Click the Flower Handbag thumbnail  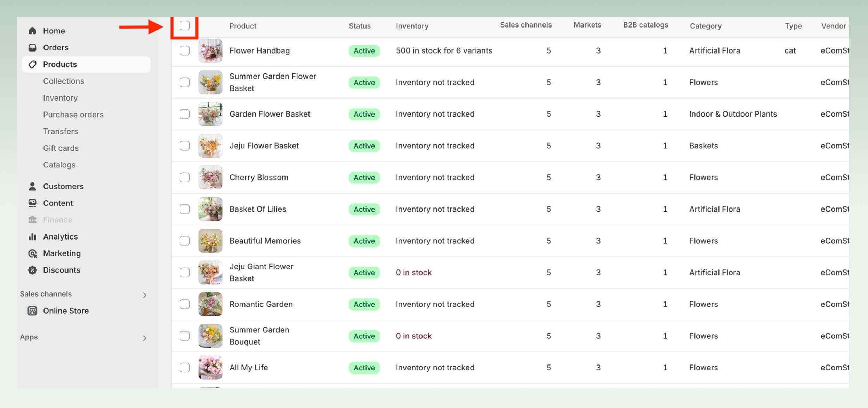coord(210,50)
